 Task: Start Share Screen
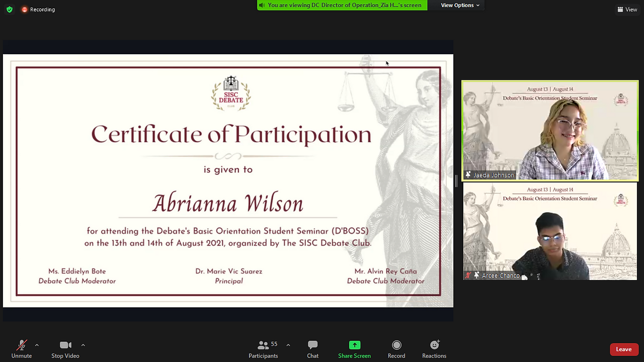pyautogui.click(x=355, y=349)
